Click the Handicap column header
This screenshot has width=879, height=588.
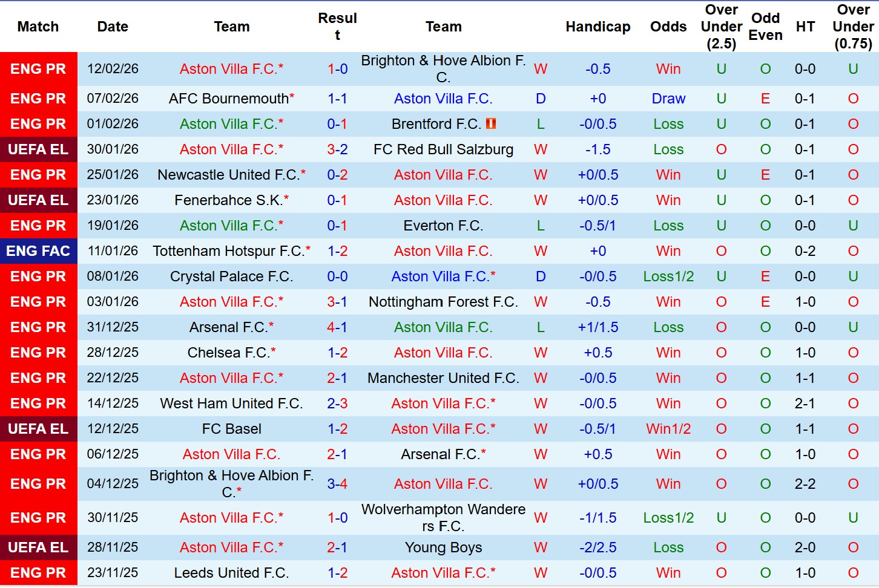point(598,27)
